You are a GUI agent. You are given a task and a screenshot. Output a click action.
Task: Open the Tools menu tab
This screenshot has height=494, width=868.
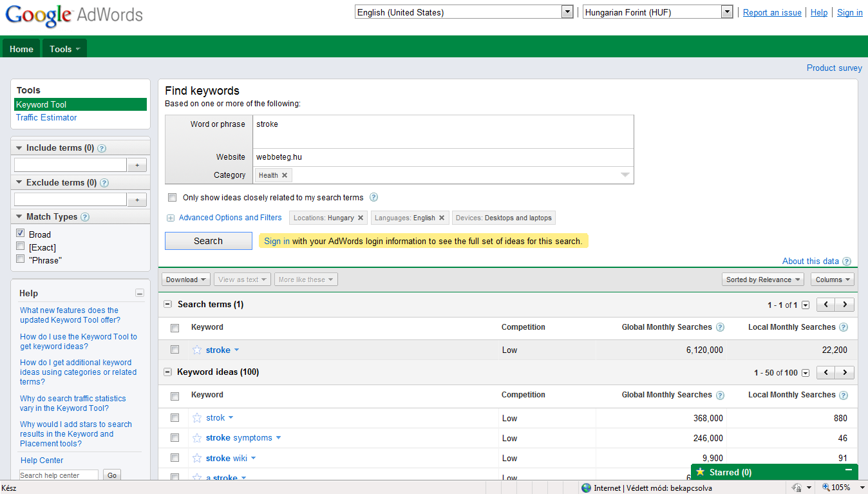click(x=64, y=49)
